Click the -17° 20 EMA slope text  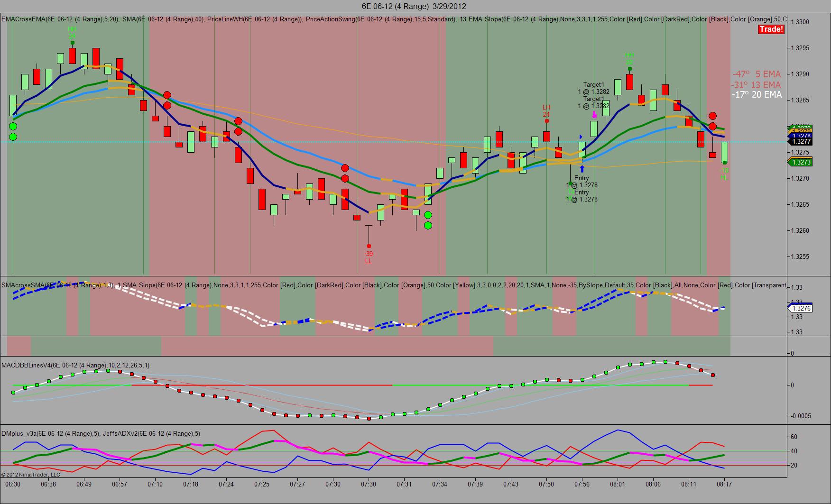(x=757, y=95)
